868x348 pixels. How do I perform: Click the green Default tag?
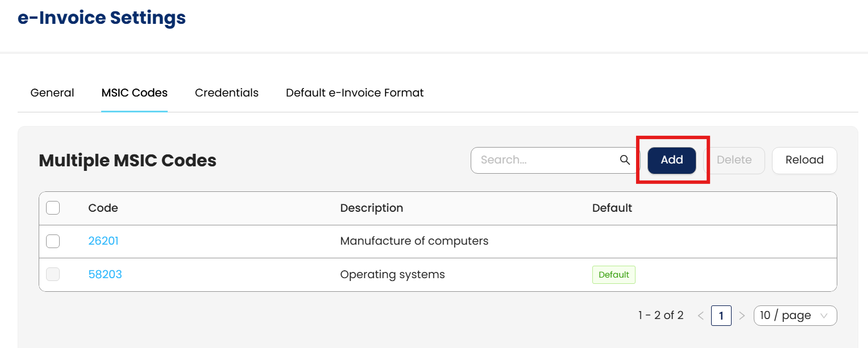pyautogui.click(x=613, y=275)
